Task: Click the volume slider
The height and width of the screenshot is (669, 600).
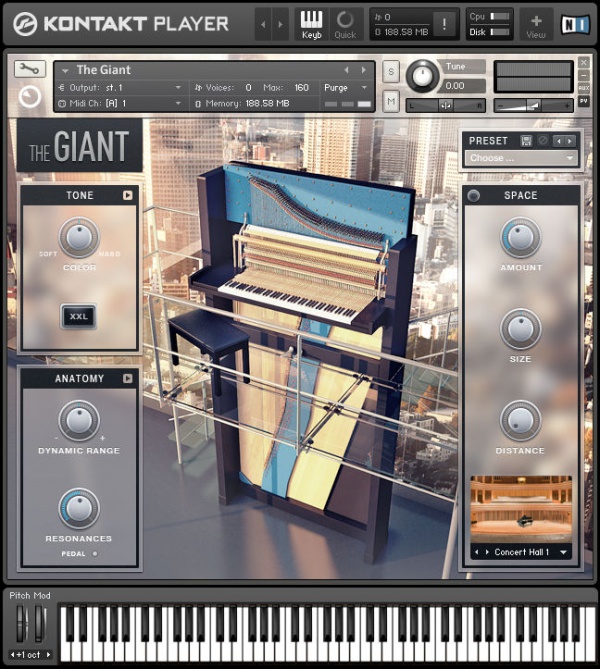Action: pos(533,105)
